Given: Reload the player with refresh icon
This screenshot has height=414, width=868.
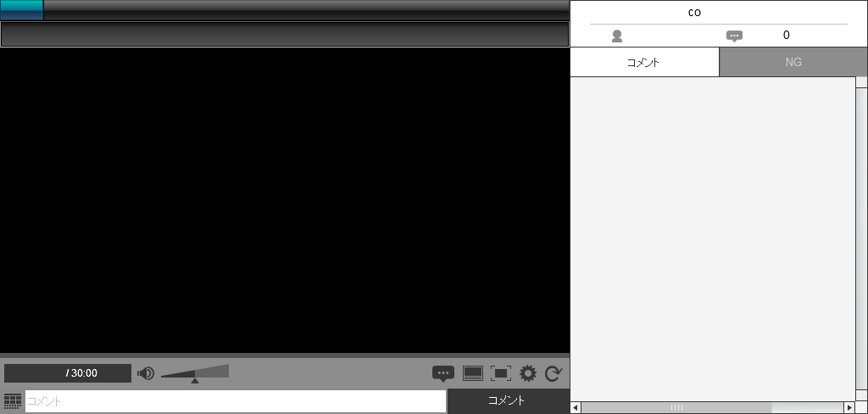Looking at the screenshot, I should coord(554,373).
